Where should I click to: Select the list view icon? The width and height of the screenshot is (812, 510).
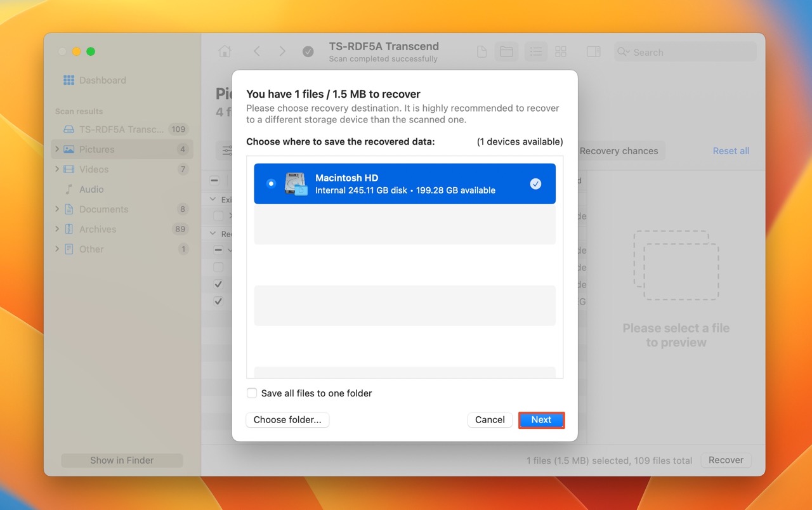pos(536,52)
